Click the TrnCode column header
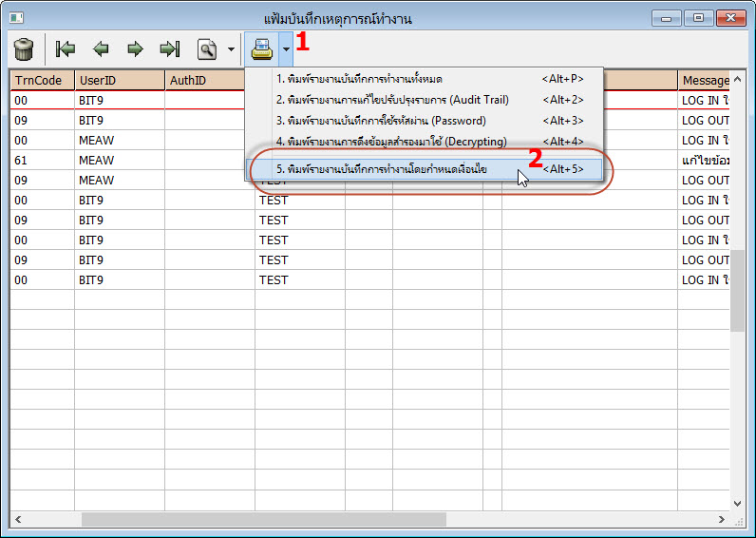This screenshot has width=756, height=538. (x=43, y=80)
